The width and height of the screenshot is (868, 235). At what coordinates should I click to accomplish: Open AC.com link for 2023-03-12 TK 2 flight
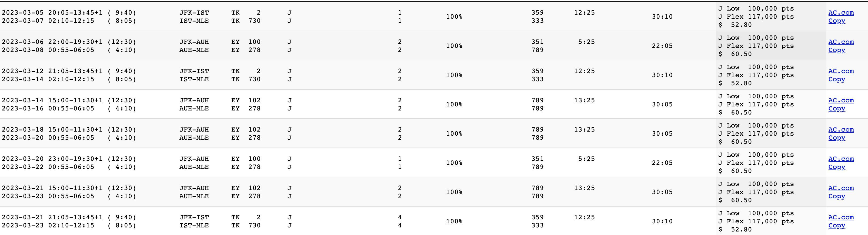click(x=841, y=71)
